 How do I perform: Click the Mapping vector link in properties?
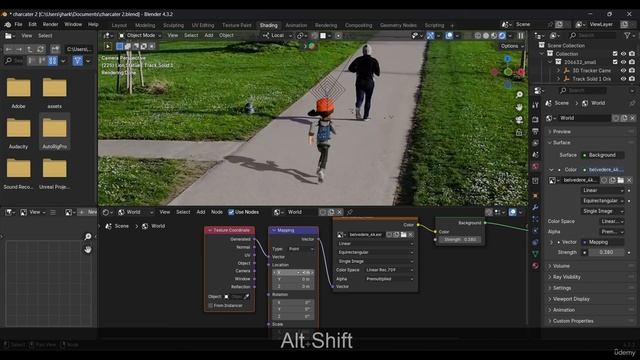tap(603, 242)
